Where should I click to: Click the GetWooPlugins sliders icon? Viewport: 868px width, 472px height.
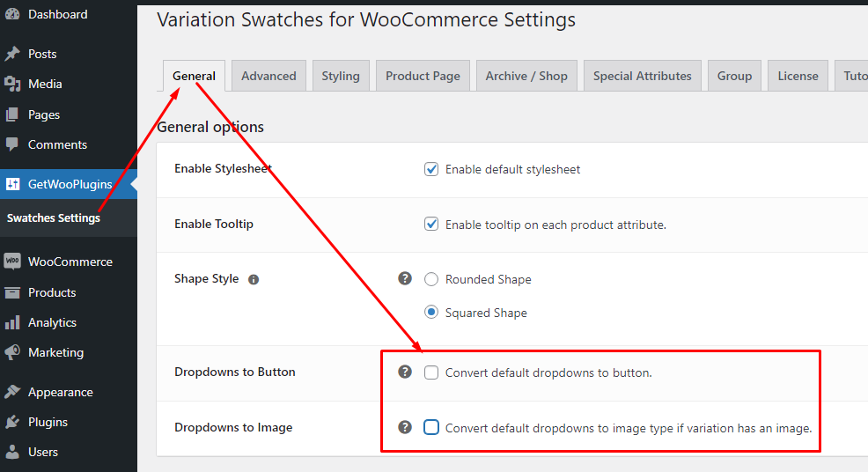pyautogui.click(x=12, y=184)
